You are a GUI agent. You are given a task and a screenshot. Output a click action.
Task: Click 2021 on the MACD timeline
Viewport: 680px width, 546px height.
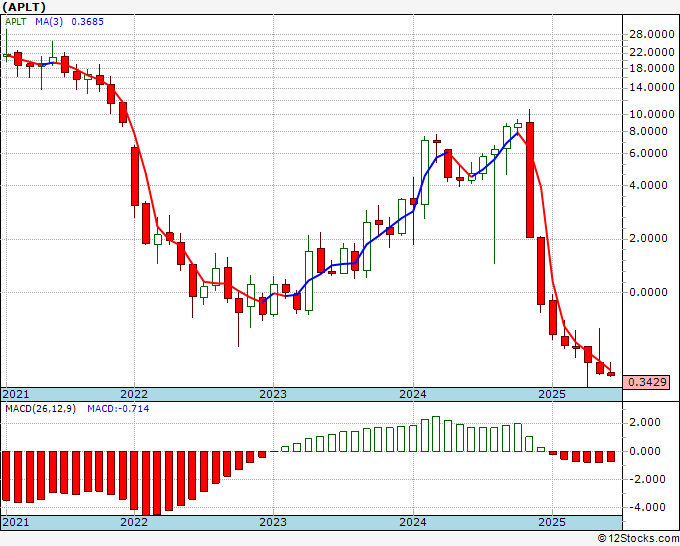16,522
